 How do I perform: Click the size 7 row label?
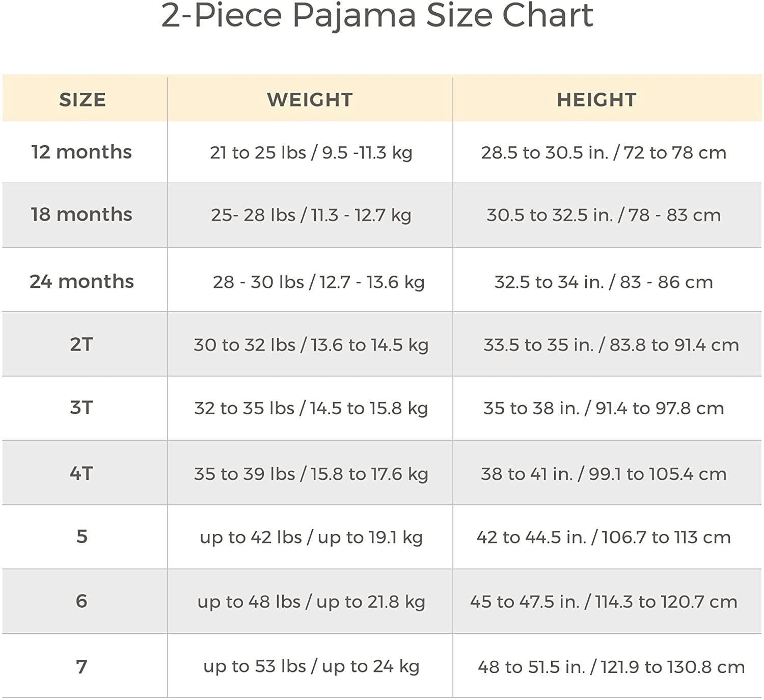81,666
